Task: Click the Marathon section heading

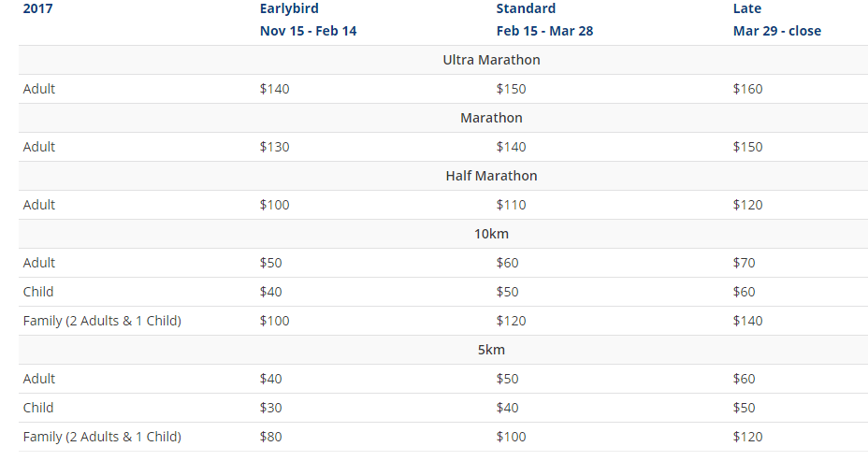Action: click(x=491, y=118)
